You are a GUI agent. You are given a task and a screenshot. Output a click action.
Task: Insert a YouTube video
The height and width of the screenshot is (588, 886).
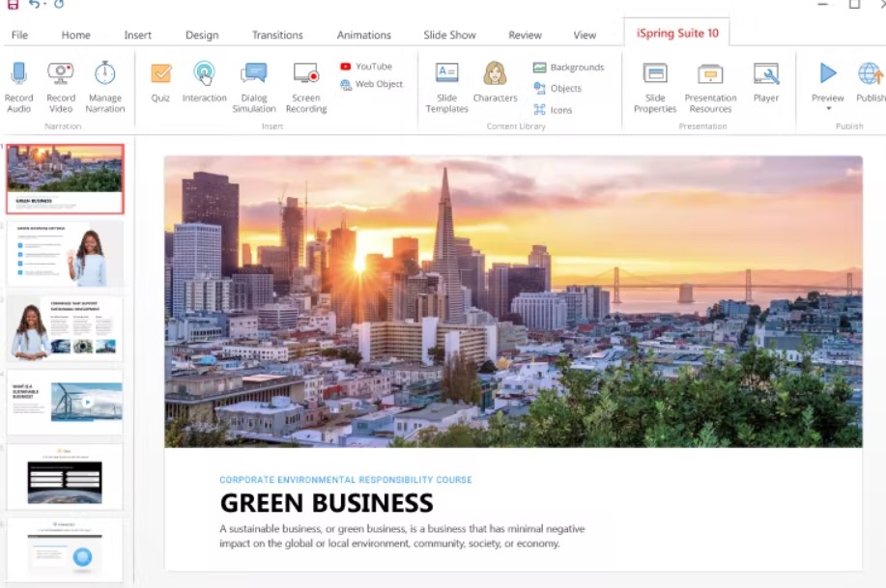[x=366, y=67]
